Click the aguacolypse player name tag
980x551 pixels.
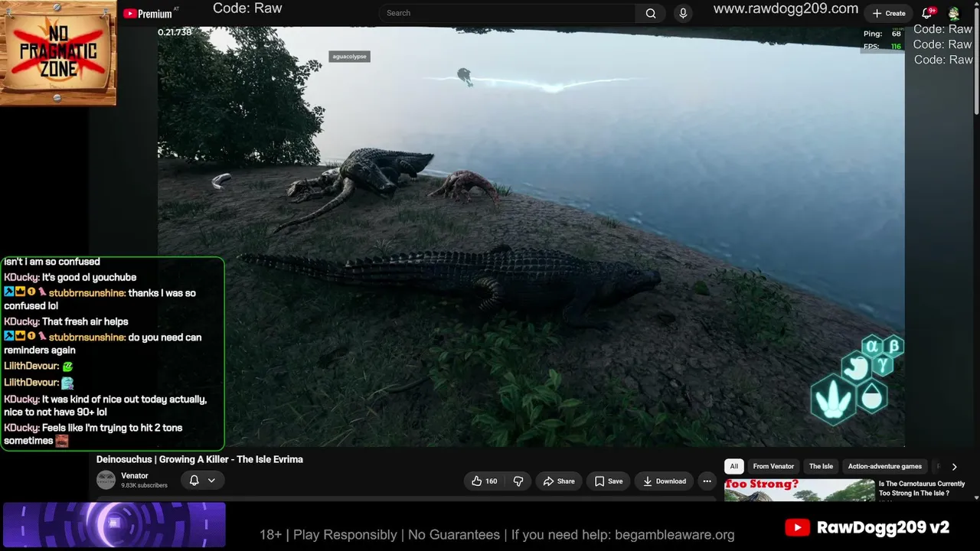pyautogui.click(x=349, y=57)
